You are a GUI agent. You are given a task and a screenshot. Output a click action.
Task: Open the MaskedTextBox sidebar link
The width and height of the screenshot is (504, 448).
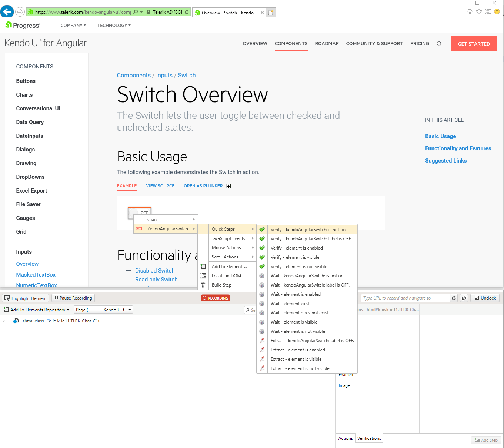click(x=36, y=275)
